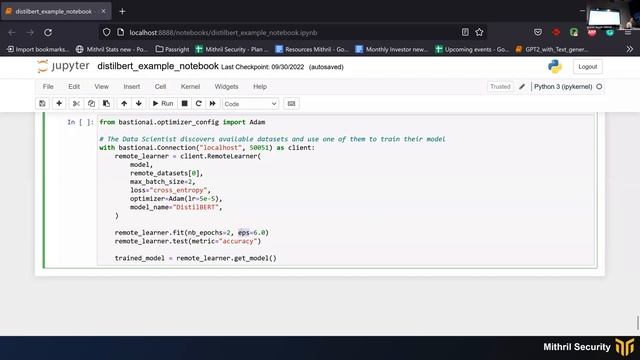
Task: Close the distilbert_example_notebook tab
Action: 103,11
